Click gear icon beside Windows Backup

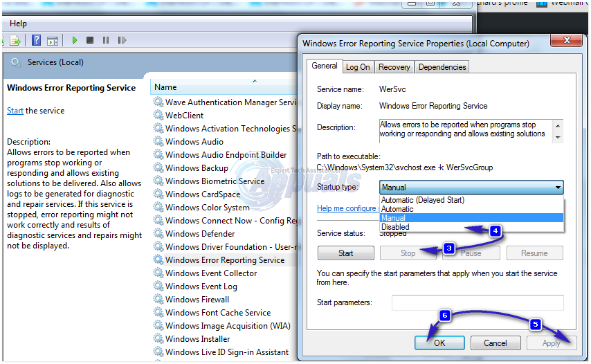158,167
